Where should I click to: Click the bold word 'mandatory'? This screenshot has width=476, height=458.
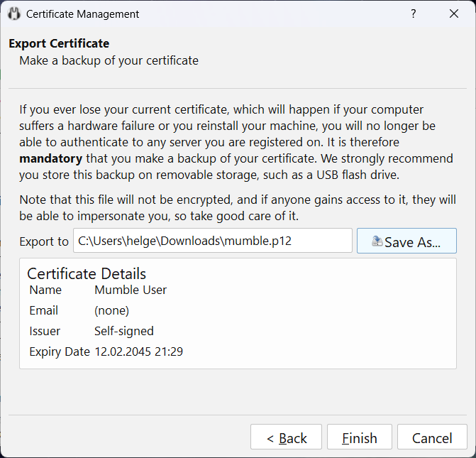(x=50, y=158)
